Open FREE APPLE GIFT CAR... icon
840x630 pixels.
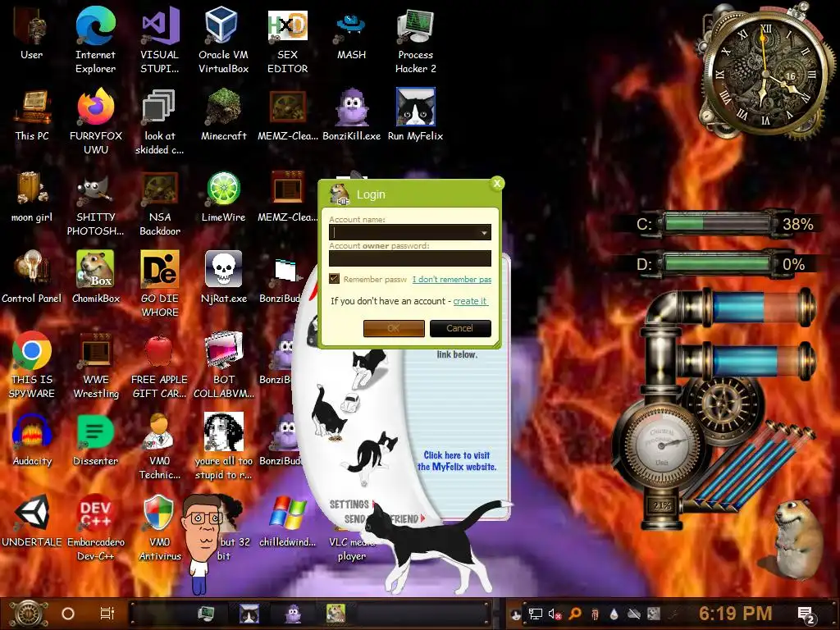point(159,352)
